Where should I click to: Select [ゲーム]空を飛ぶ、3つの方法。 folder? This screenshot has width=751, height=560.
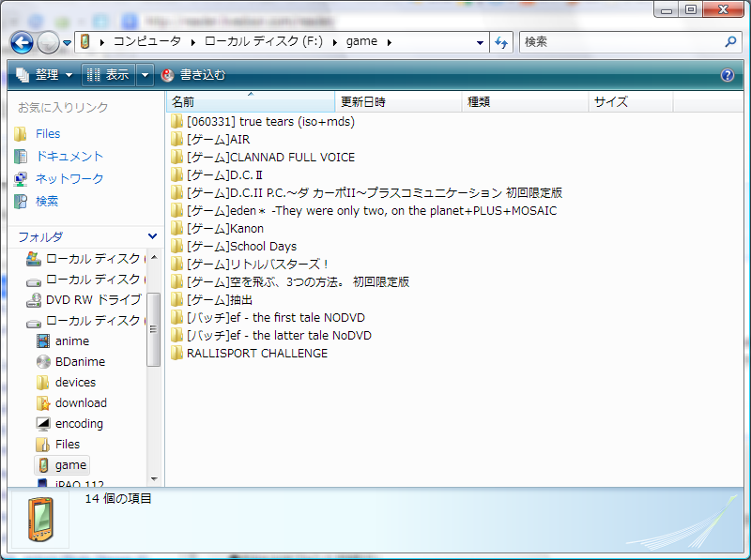[x=298, y=282]
